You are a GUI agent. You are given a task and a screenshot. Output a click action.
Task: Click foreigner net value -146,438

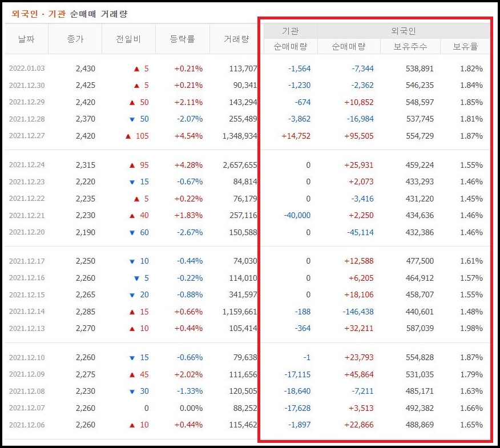pos(358,312)
